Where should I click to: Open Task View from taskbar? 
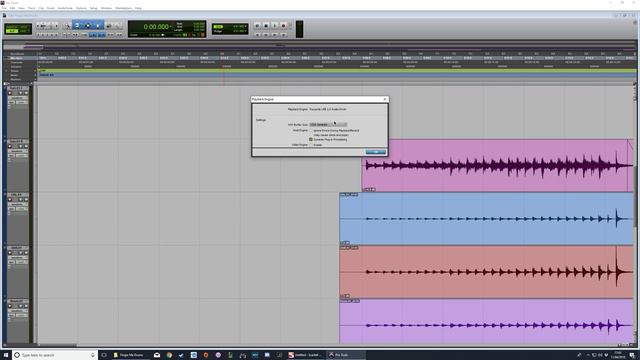(x=104, y=355)
